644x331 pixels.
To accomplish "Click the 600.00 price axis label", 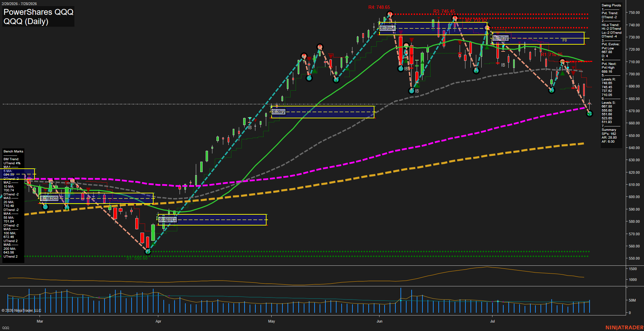I will [x=634, y=197].
